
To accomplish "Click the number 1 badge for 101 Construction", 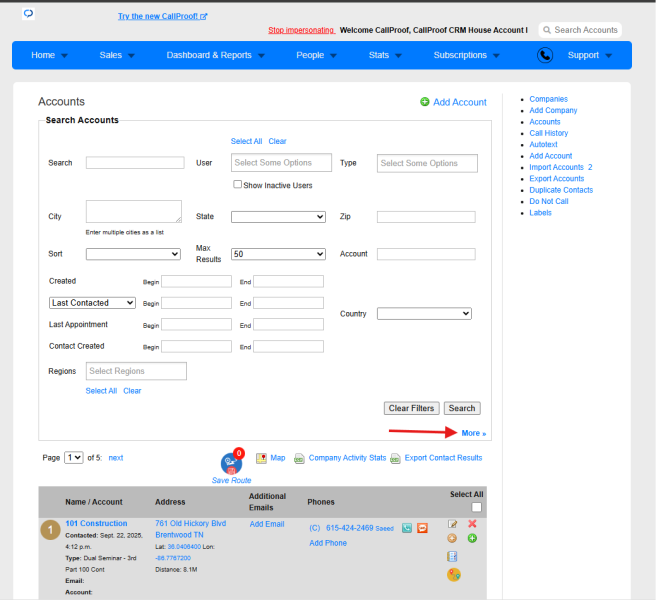I will pyautogui.click(x=50, y=530).
